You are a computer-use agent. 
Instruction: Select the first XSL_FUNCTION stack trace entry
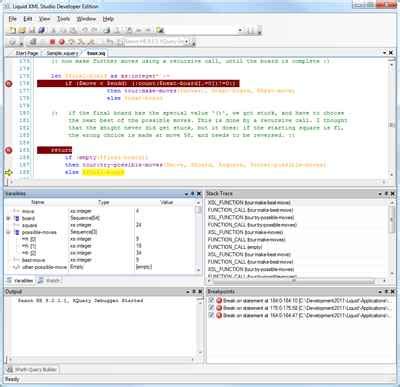[x=248, y=203]
